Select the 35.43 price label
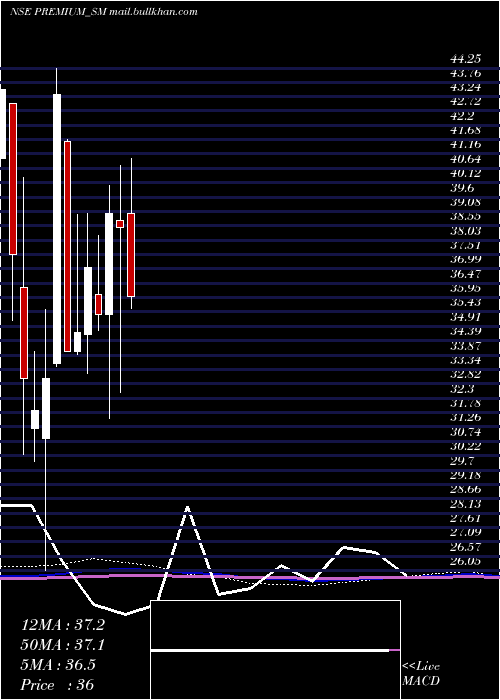 (465, 302)
